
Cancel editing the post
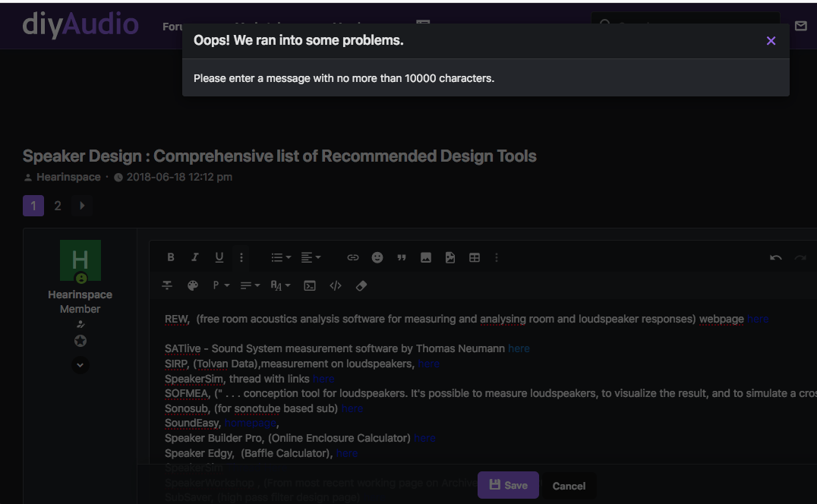point(569,486)
